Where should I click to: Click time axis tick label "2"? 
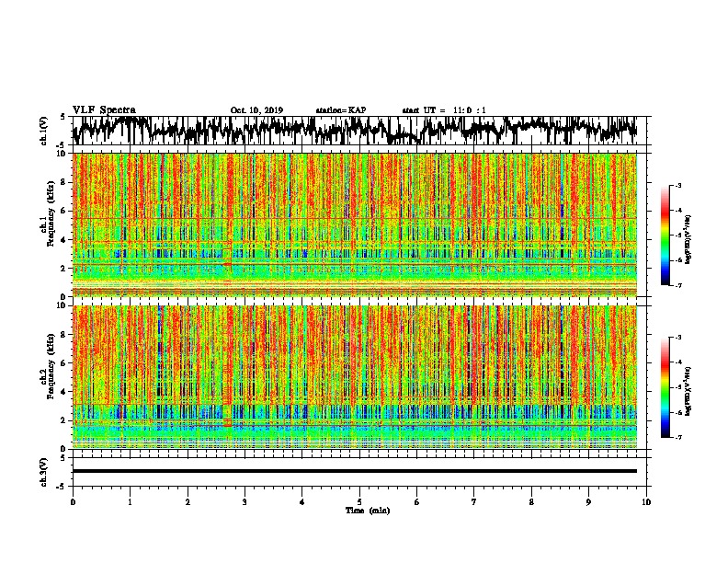(188, 501)
